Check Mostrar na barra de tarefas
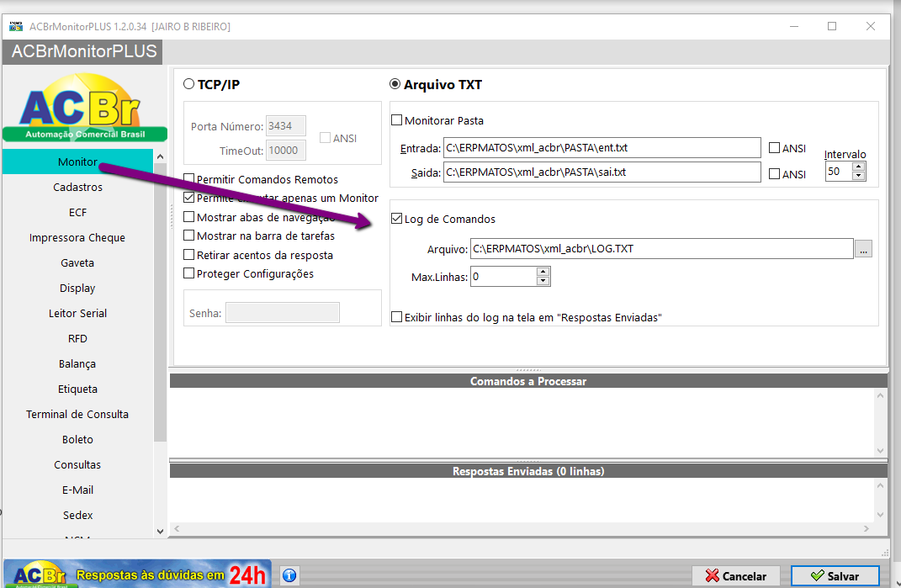 pos(188,235)
